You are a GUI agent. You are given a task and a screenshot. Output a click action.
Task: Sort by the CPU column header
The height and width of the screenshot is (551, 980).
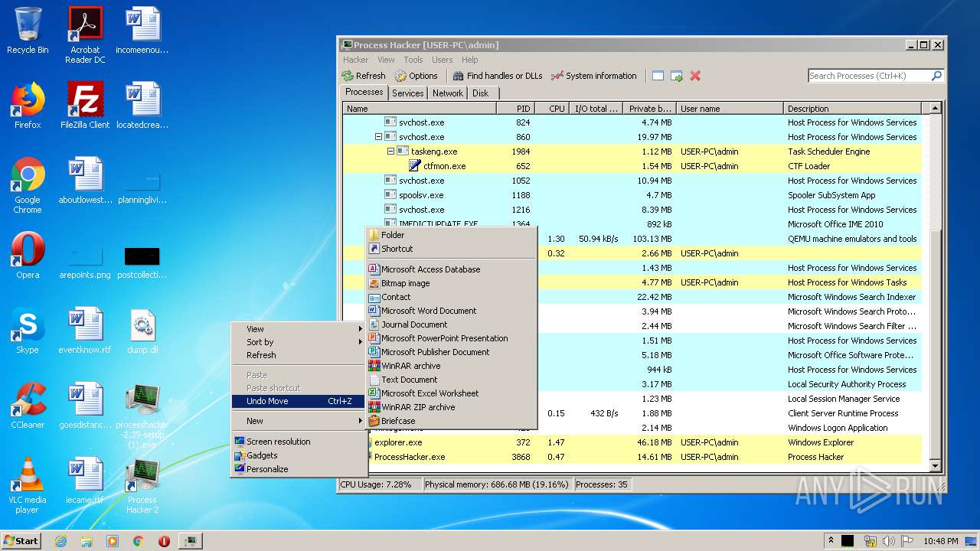click(551, 109)
